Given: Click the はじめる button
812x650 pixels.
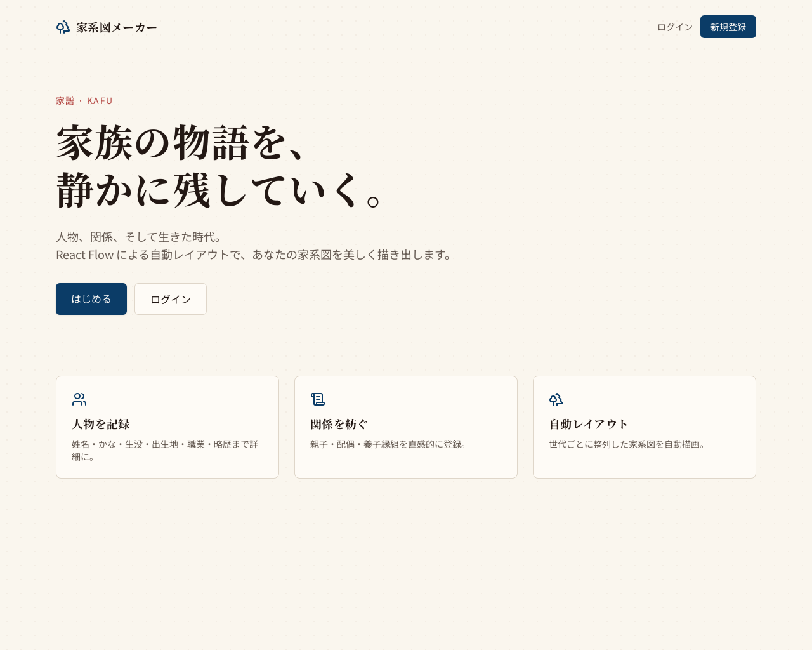Looking at the screenshot, I should pos(91,299).
